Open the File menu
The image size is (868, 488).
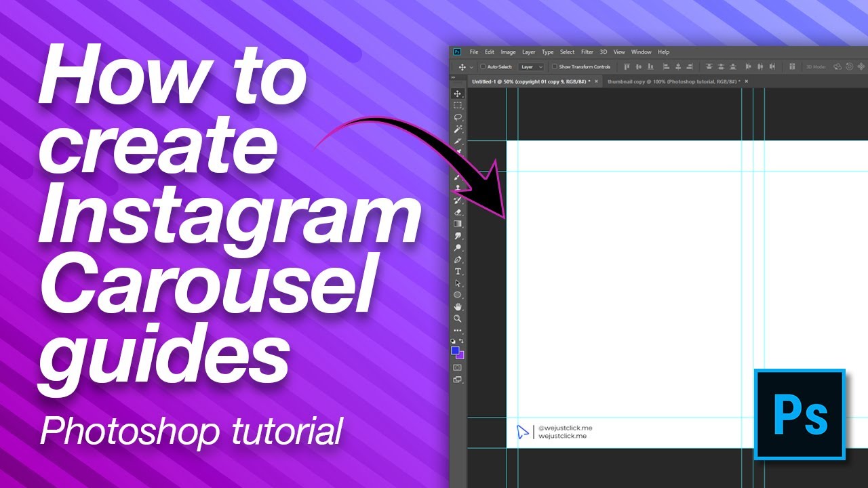tap(474, 52)
